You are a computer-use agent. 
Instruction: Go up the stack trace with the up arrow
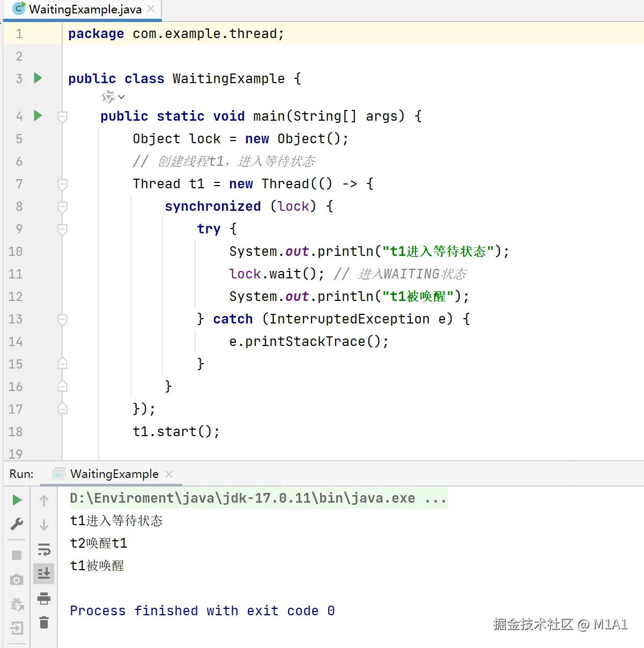(x=44, y=500)
